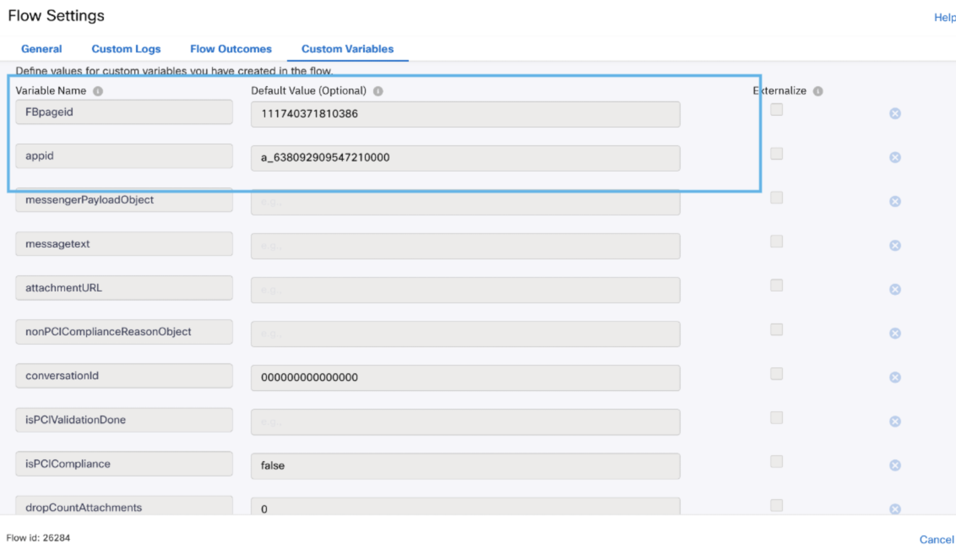Open the Flow Outcomes tab
Screen dimensions: 956x560
[231, 49]
